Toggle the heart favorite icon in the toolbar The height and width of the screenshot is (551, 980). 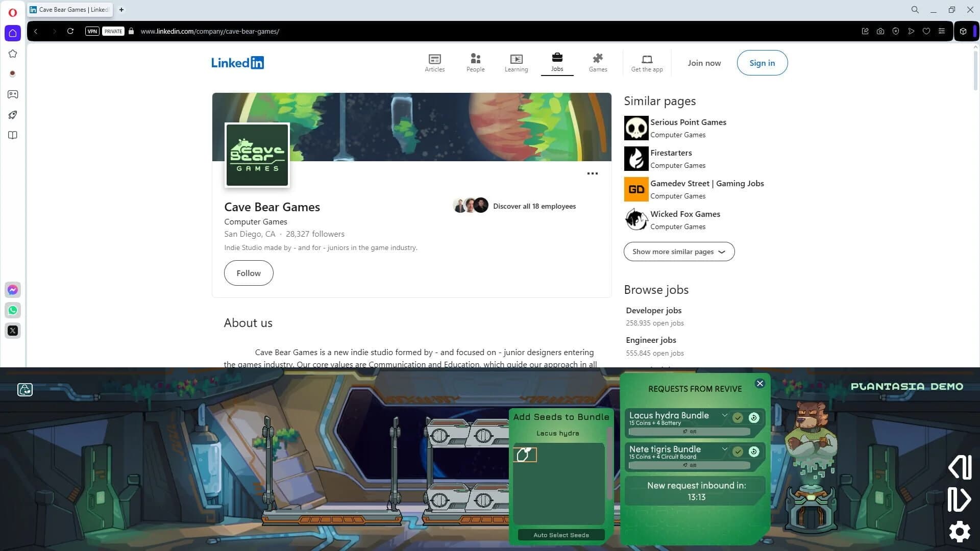(x=926, y=31)
